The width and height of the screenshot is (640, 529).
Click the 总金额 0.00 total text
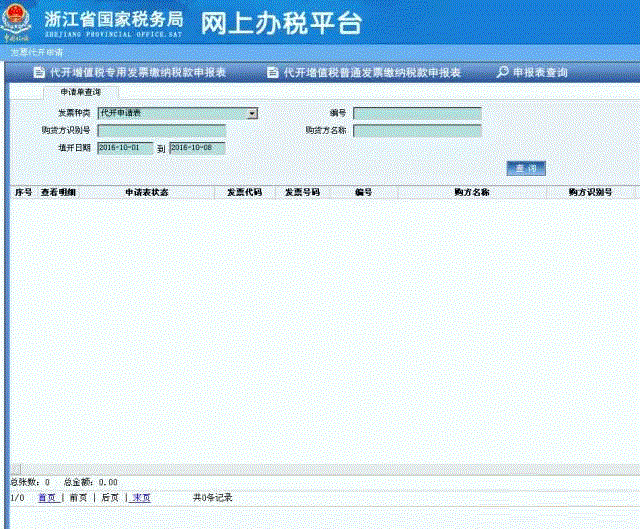[91, 482]
